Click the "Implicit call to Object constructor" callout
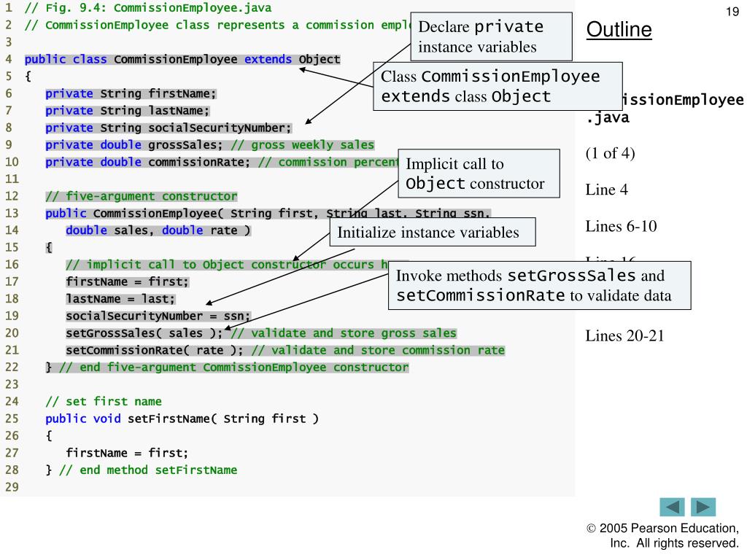Viewport: 747px width, 560px height. point(479,174)
